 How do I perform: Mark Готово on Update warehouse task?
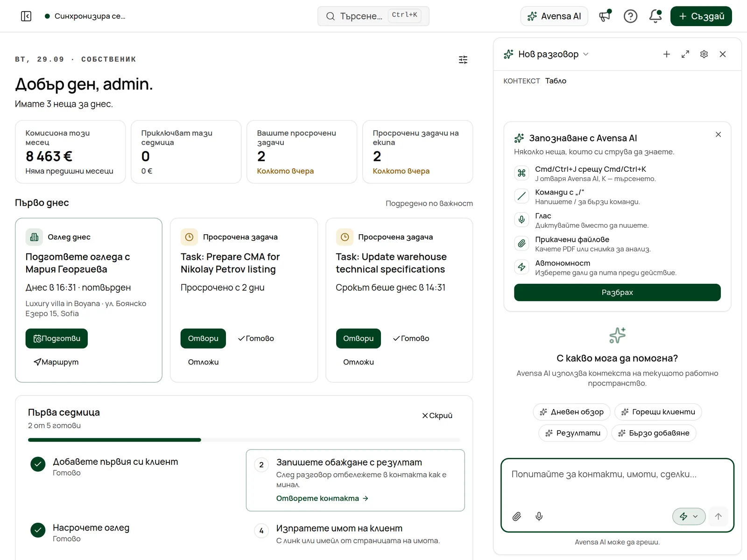(x=411, y=338)
